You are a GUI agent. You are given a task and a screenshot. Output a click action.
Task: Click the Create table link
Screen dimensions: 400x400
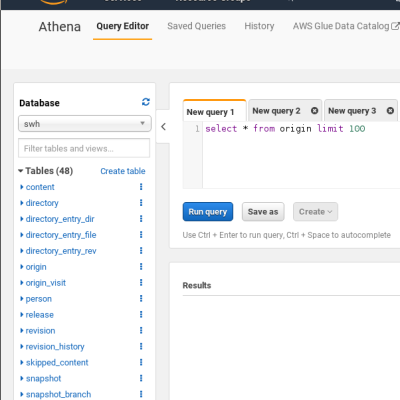(x=123, y=171)
